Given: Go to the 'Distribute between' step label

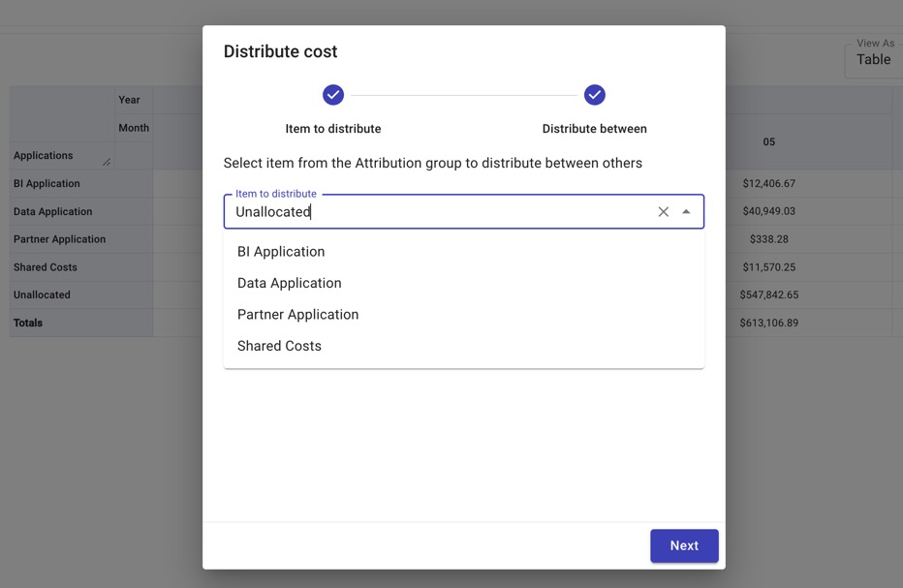Looking at the screenshot, I should (594, 129).
